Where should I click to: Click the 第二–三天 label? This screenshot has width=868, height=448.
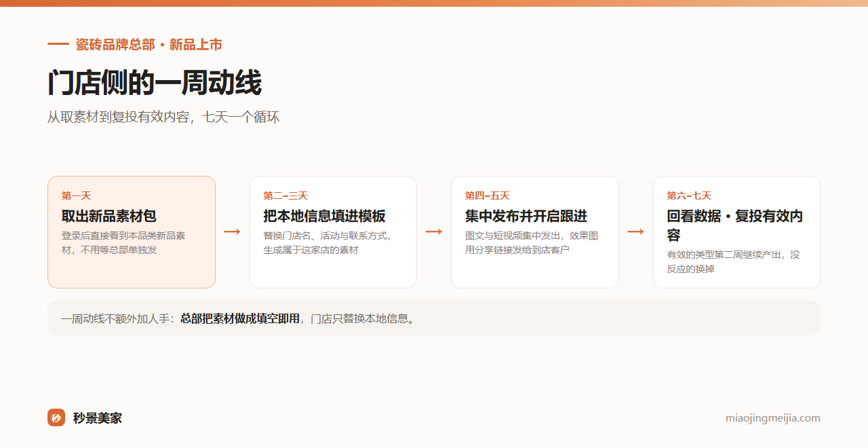click(x=285, y=195)
